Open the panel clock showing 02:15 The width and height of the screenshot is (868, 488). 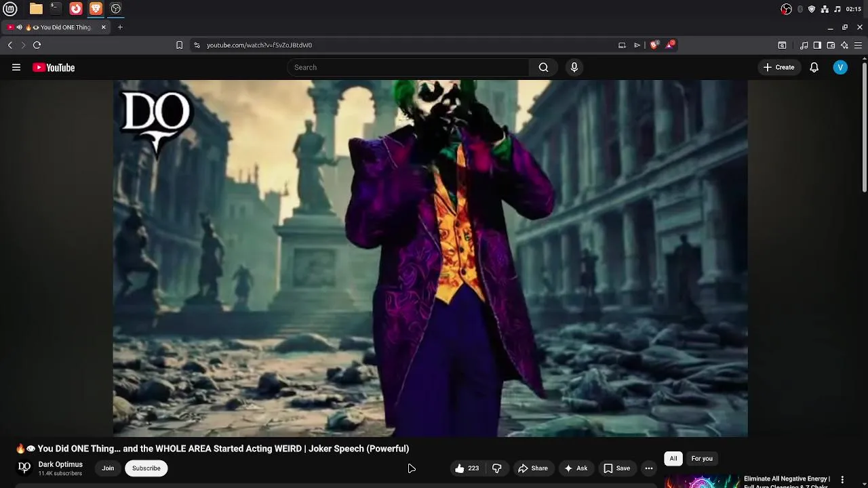(854, 9)
